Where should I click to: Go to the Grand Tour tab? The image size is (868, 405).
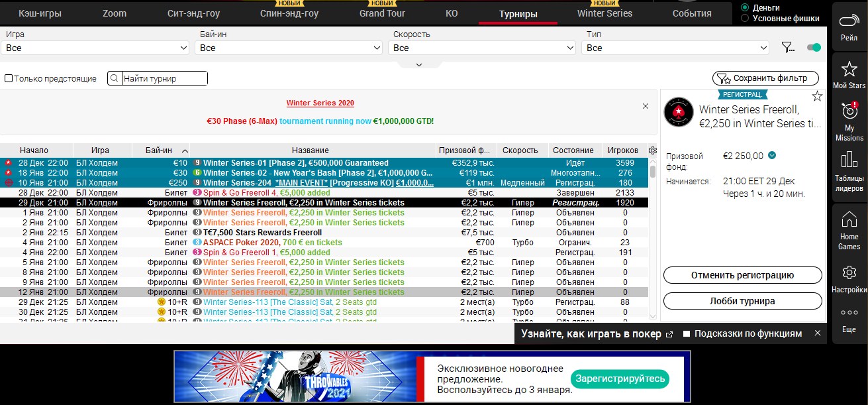pyautogui.click(x=383, y=13)
